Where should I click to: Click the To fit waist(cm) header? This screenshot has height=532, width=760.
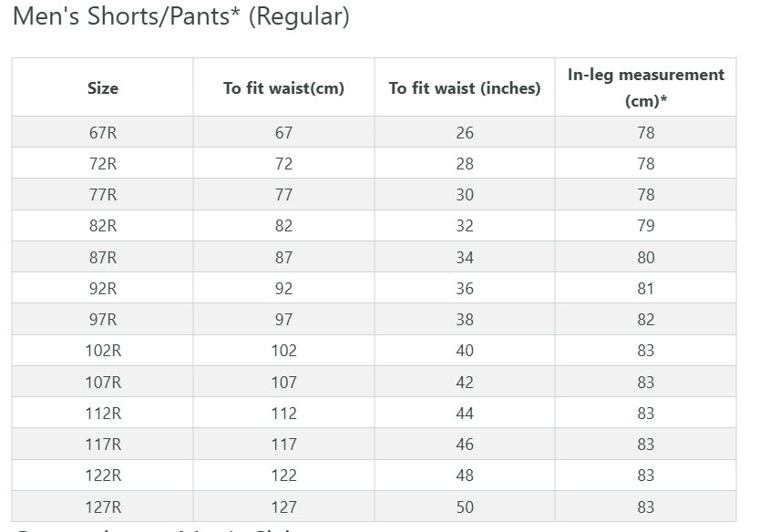point(283,88)
